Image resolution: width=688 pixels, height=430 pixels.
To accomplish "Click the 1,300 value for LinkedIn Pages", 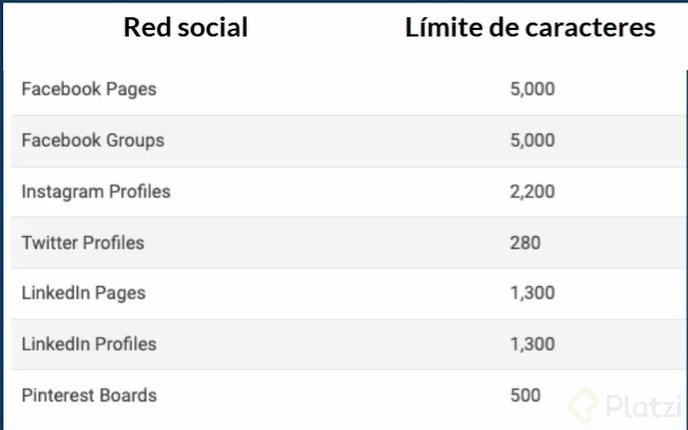I will [532, 293].
